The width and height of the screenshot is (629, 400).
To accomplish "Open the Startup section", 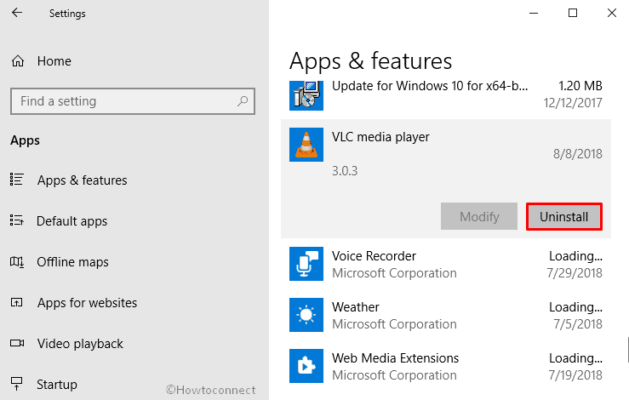I will (x=57, y=384).
